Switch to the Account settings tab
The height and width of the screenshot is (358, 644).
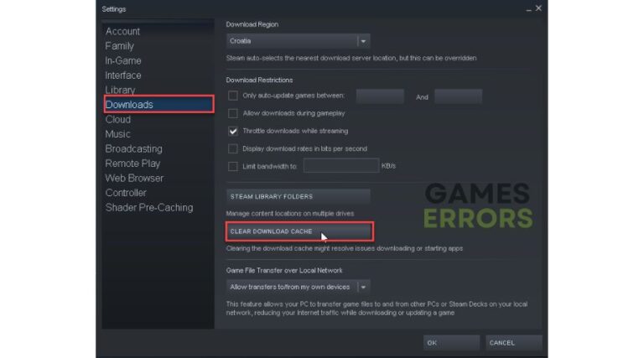[122, 31]
